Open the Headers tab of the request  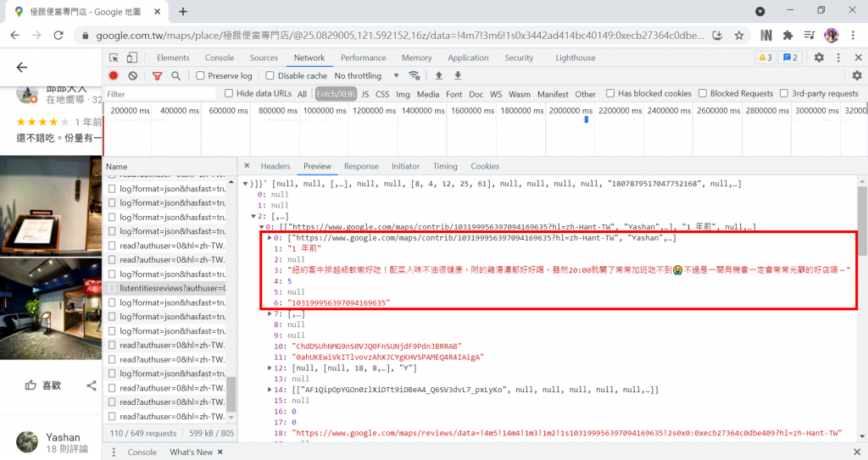pos(275,166)
